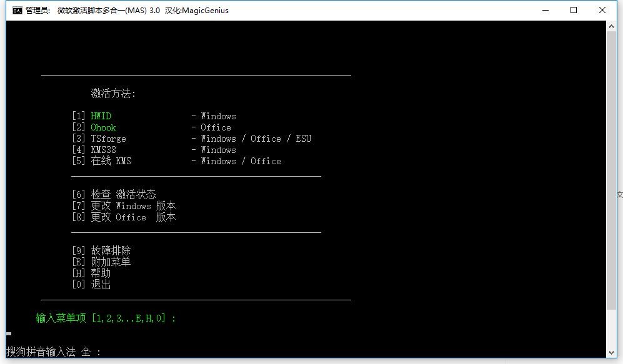This screenshot has width=623, height=364.
Task: Click the 检查 激活状态 menu line
Action: (114, 195)
